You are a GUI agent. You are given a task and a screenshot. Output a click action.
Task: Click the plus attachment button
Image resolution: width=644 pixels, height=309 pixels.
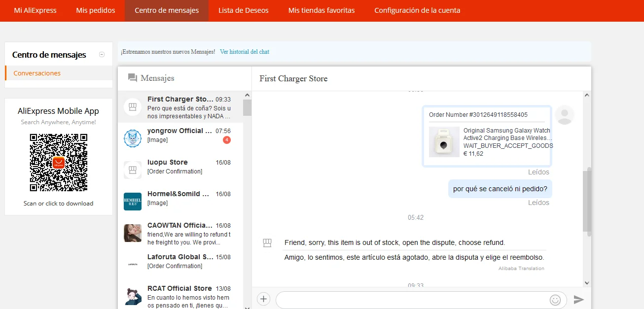click(x=264, y=299)
